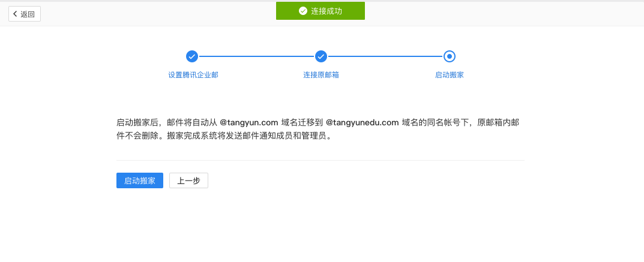The height and width of the screenshot is (262, 644).
Task: Click the checkmark icon above 连接原邮箱
Action: (x=320, y=56)
